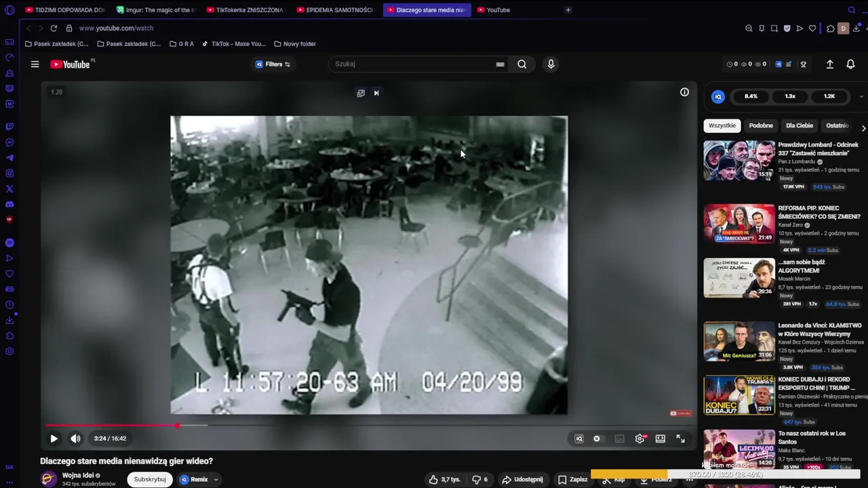The image size is (868, 488).
Task: Expand vidIQ stats panel chevron
Action: tap(861, 96)
